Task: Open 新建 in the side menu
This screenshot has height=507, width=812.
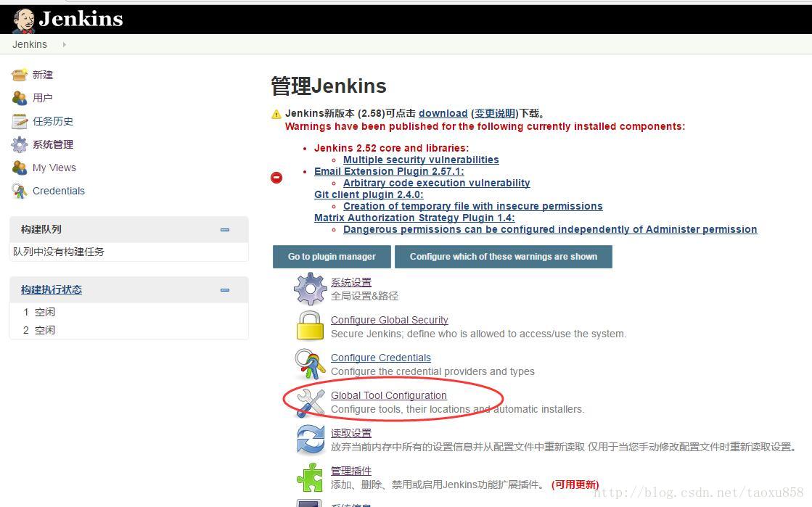Action: 43,75
